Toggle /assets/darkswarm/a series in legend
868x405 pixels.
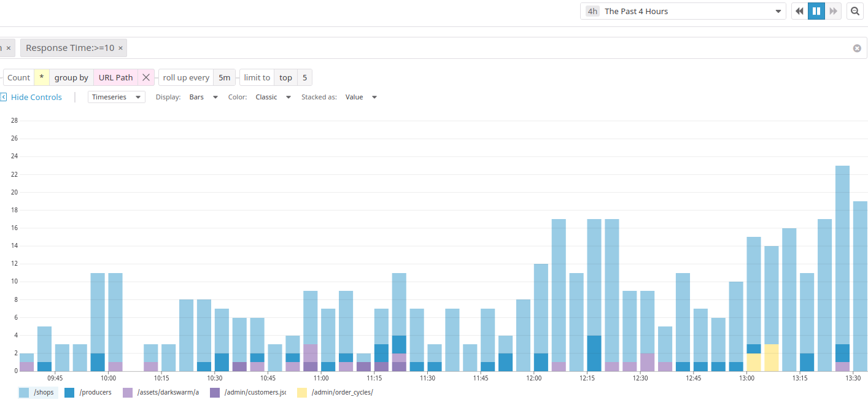pyautogui.click(x=161, y=392)
